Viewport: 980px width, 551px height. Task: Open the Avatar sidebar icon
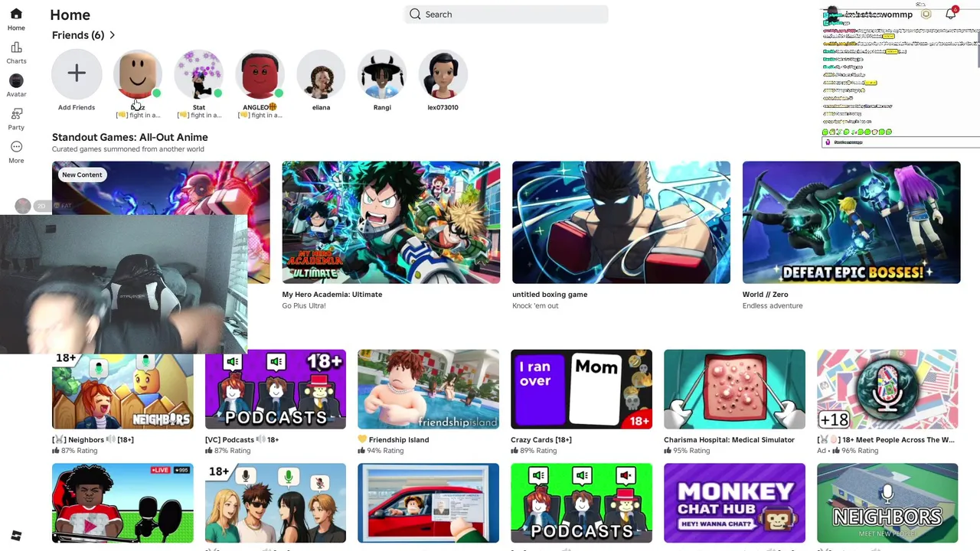(x=16, y=81)
